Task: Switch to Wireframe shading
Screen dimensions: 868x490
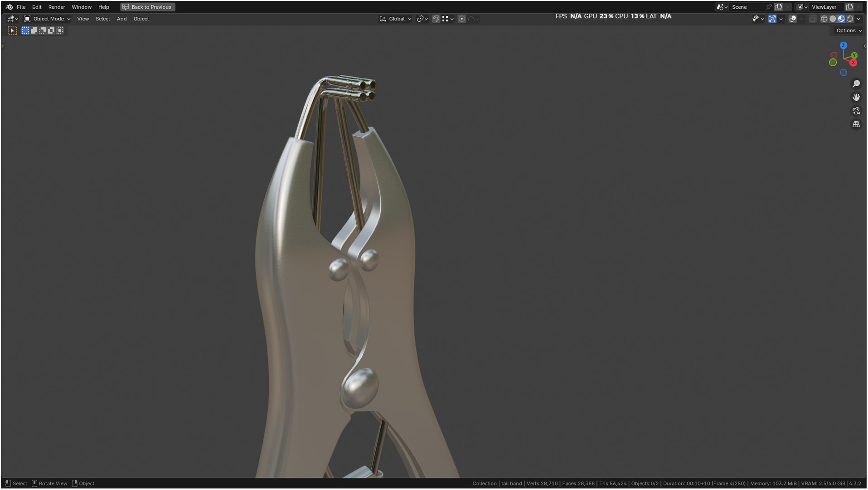Action: coord(824,19)
